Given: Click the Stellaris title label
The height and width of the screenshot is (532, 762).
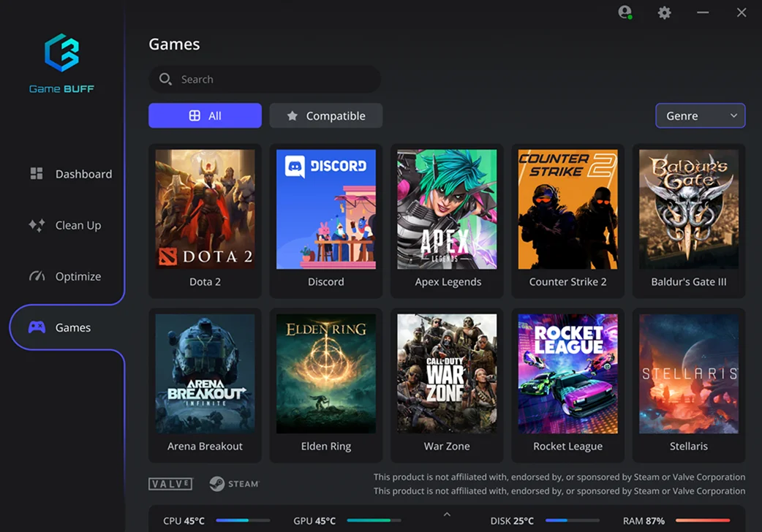Looking at the screenshot, I should click(x=689, y=446).
